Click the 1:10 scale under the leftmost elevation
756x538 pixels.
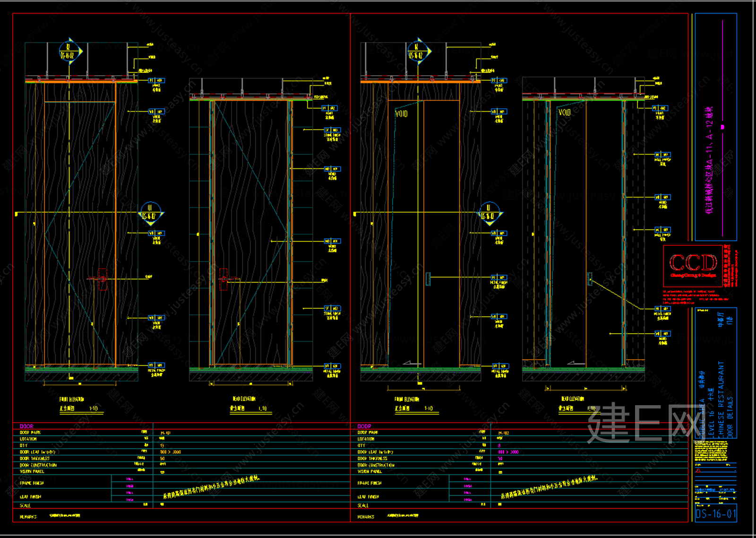pyautogui.click(x=94, y=408)
